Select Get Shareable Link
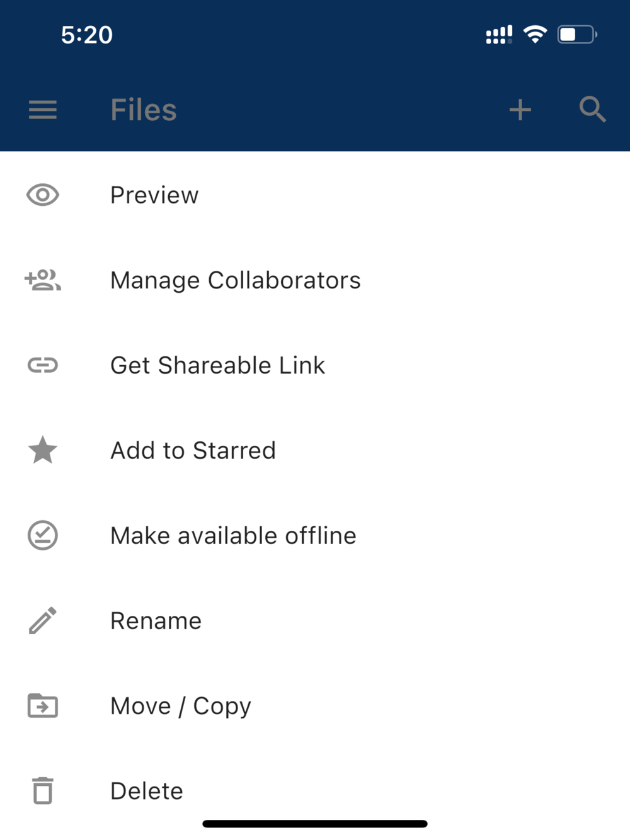Viewport: 630px width, 840px height. (x=315, y=365)
